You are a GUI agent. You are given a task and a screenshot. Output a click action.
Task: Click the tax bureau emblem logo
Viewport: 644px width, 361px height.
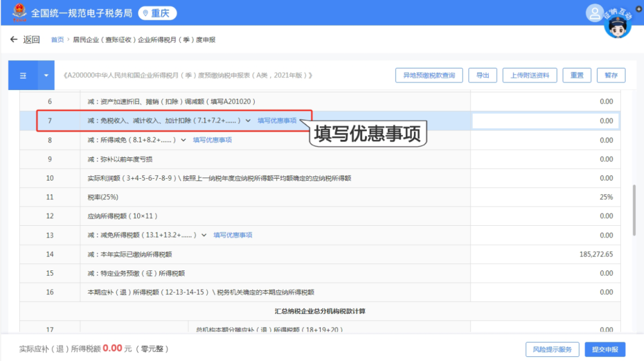(x=19, y=12)
